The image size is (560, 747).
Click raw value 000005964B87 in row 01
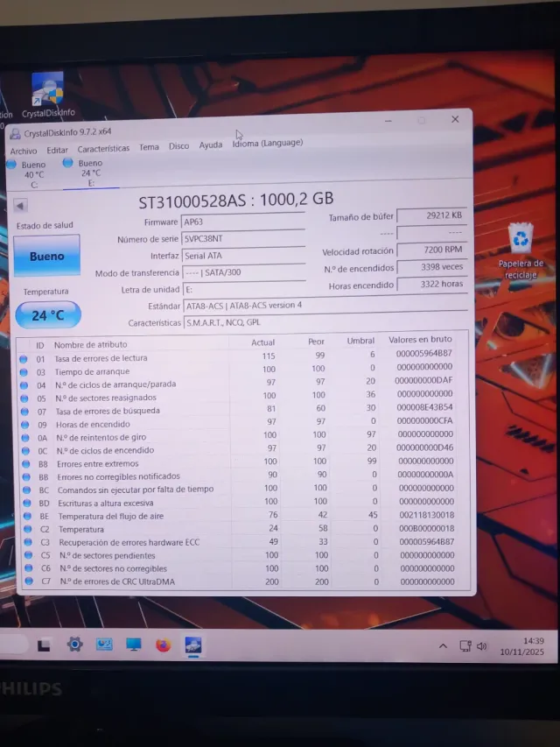(423, 354)
